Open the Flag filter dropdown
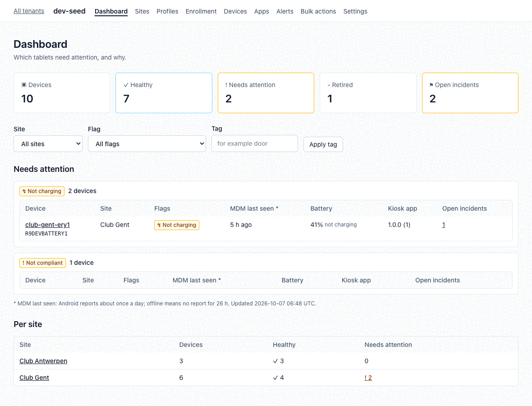This screenshot has width=532, height=406. pos(147,143)
